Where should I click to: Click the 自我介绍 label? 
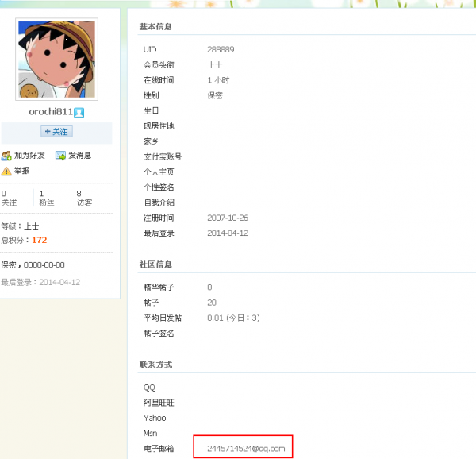point(159,202)
